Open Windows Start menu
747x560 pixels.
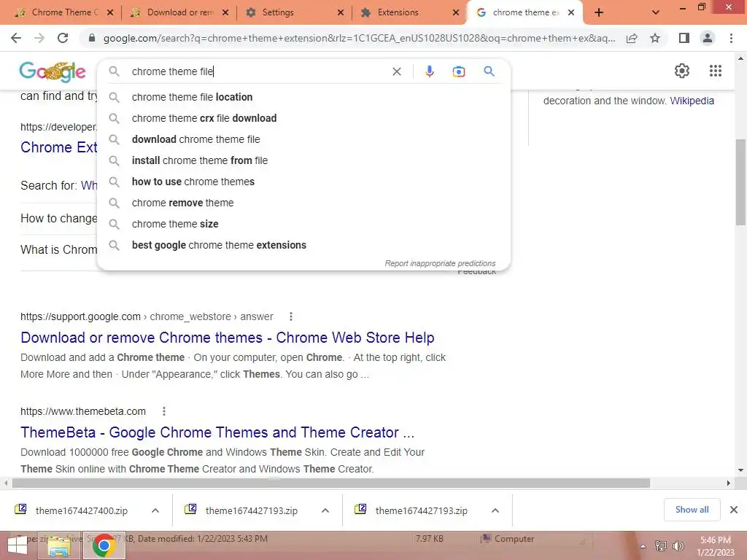[18, 545]
